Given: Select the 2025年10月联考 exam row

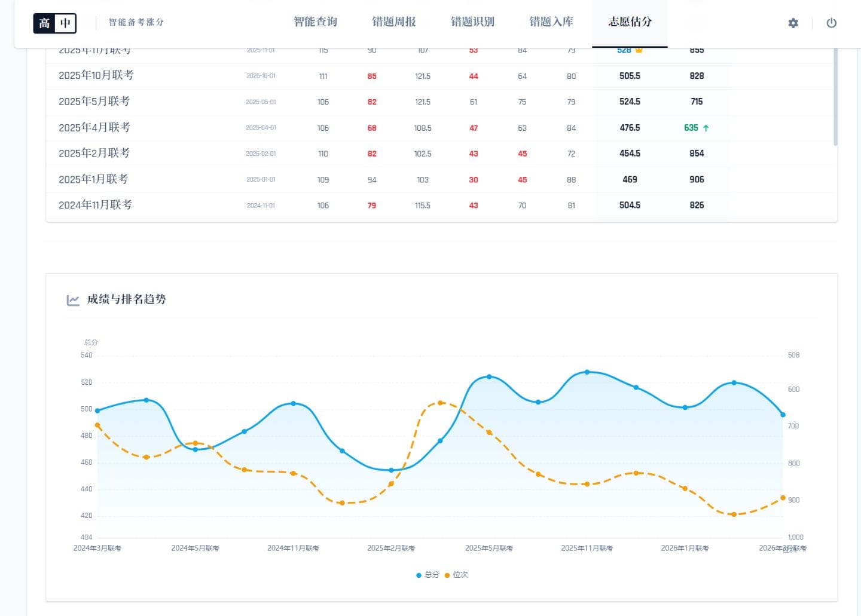Looking at the screenshot, I should click(x=96, y=76).
